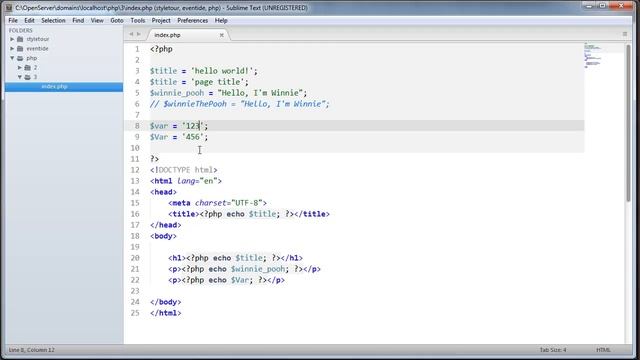Click the closing </body> tag
This screenshot has width=640, height=360.
pyautogui.click(x=165, y=302)
